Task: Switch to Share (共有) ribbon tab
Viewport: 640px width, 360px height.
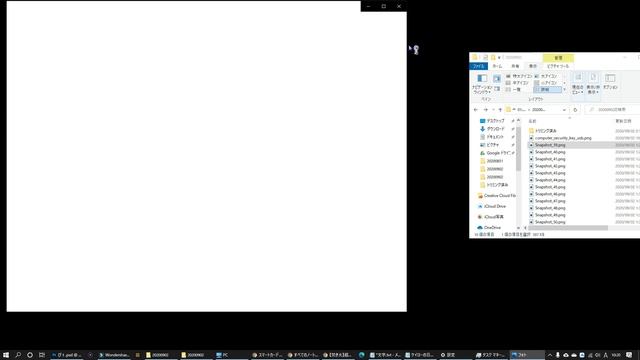Action: (x=515, y=66)
